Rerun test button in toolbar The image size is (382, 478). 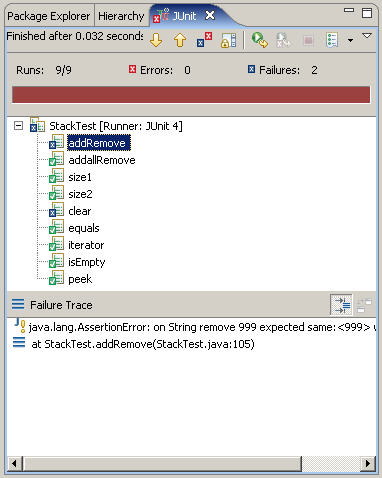click(260, 40)
